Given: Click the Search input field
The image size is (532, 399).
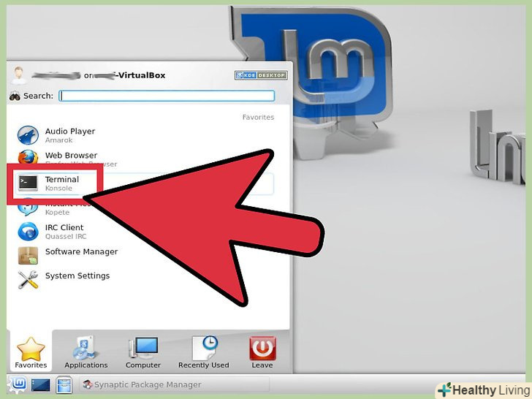Looking at the screenshot, I should 167,96.
